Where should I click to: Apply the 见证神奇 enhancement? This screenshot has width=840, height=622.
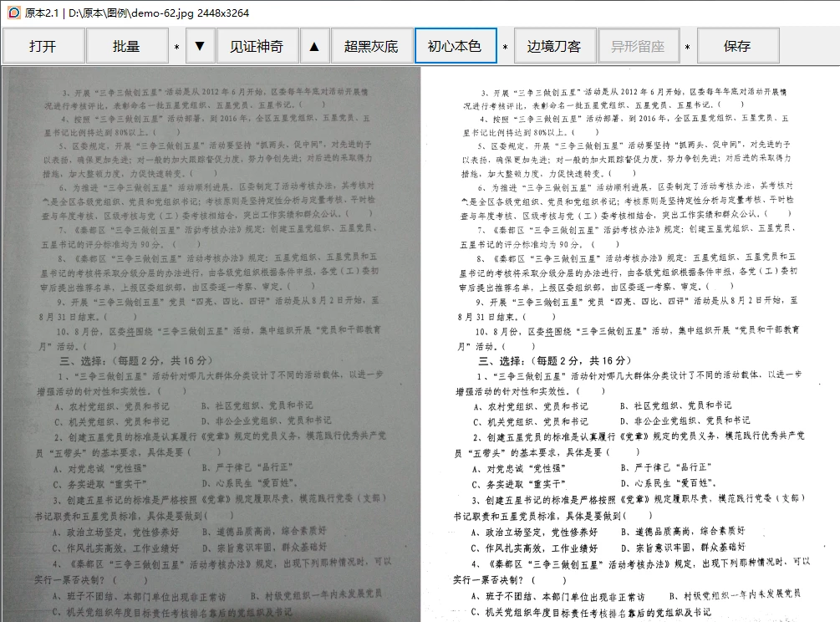point(257,46)
